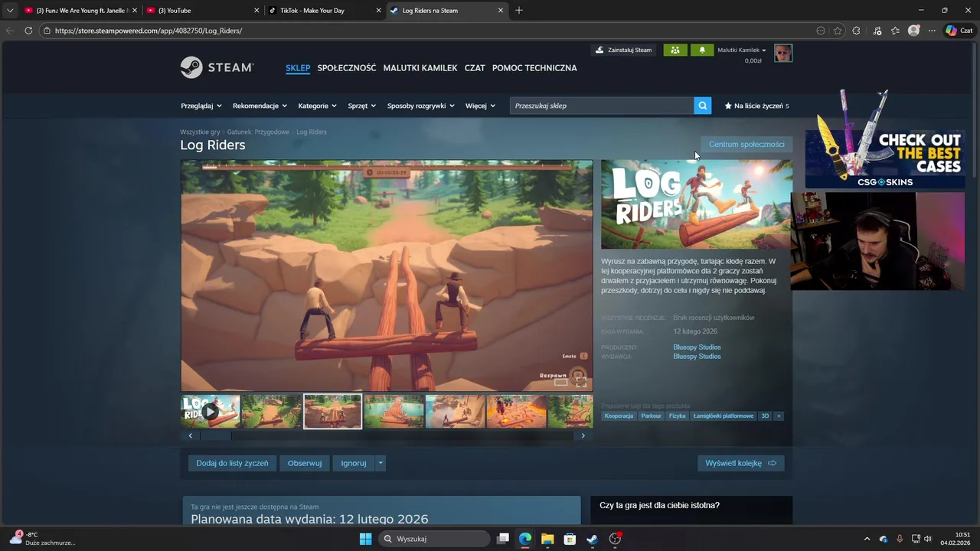The width and height of the screenshot is (980, 551).
Task: Add this page to browser favorites
Action: click(838, 31)
